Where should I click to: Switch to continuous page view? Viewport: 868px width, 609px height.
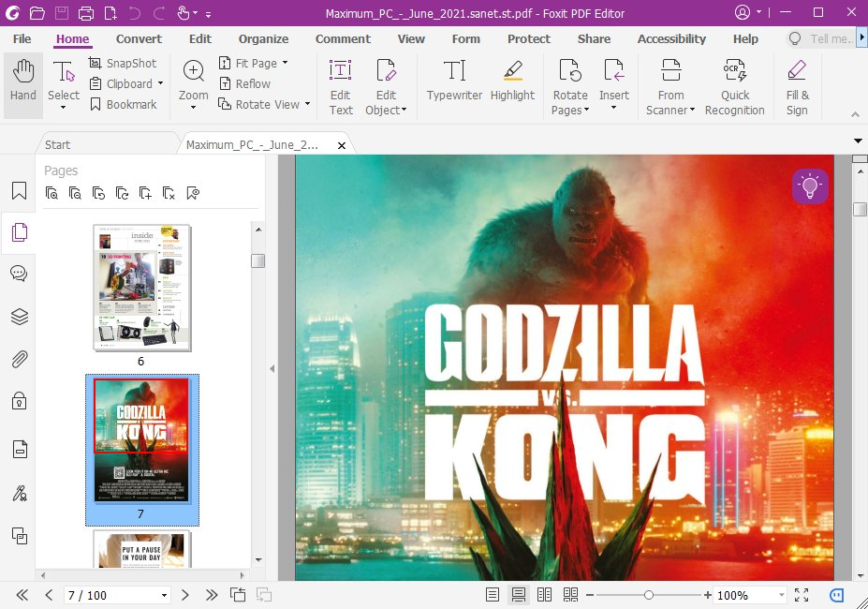pos(518,595)
